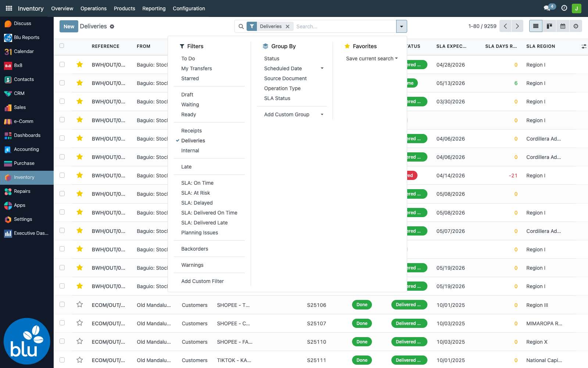Apply the Late filter
This screenshot has height=368, width=588.
coord(186,167)
